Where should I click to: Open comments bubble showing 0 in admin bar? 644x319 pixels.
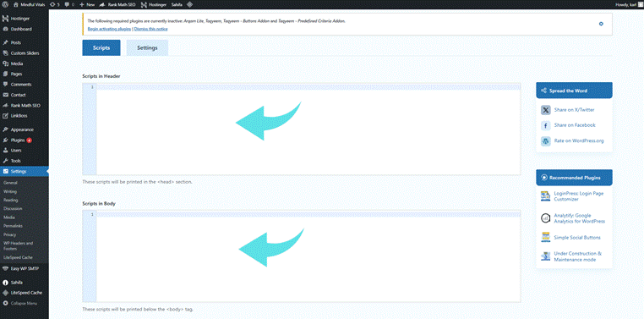click(69, 4)
